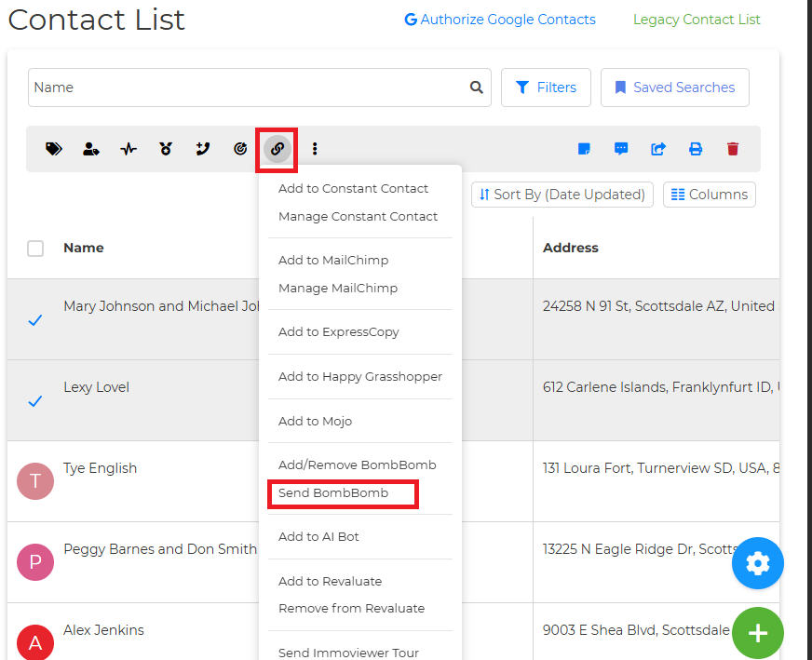812x660 pixels.
Task: Select Add to Mojo
Action: click(315, 422)
